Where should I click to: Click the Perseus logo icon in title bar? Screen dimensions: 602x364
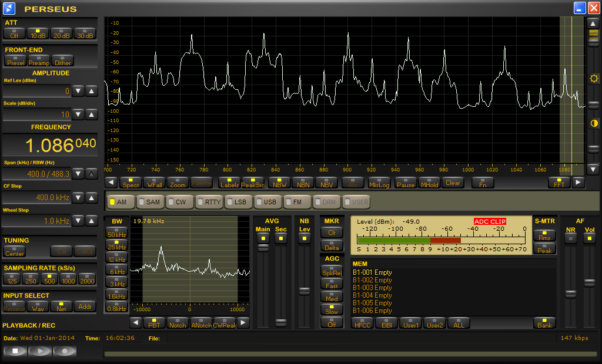click(9, 8)
